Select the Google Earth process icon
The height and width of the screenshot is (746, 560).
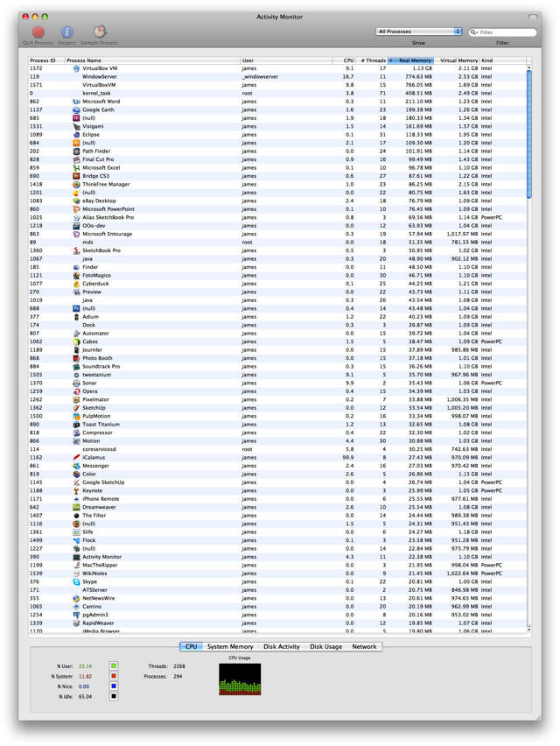pos(77,109)
